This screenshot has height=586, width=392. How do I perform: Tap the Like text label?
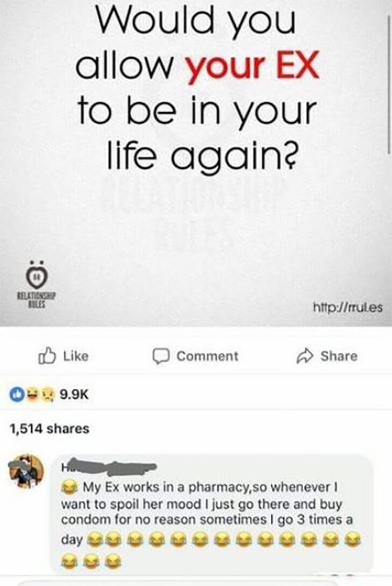click(x=76, y=356)
